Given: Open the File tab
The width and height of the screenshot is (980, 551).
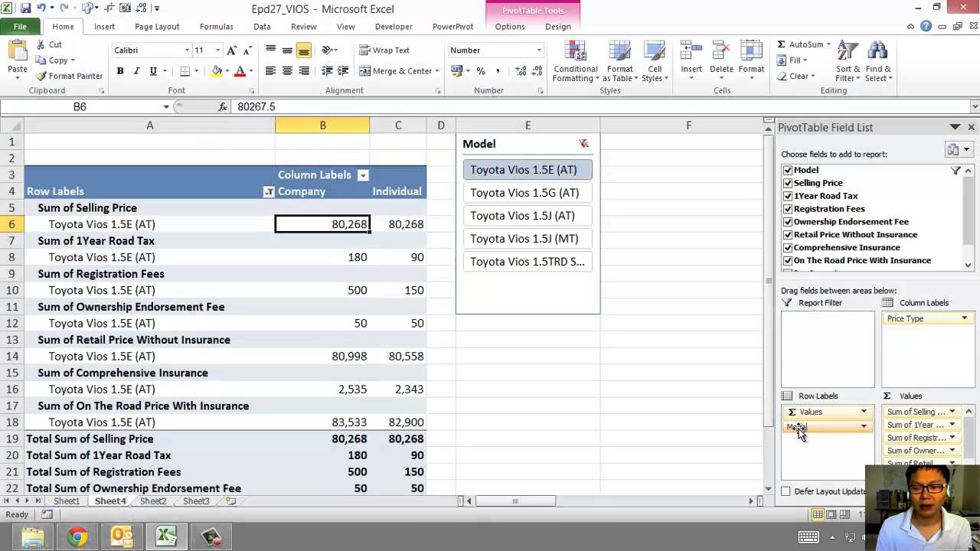Looking at the screenshot, I should pos(21,27).
